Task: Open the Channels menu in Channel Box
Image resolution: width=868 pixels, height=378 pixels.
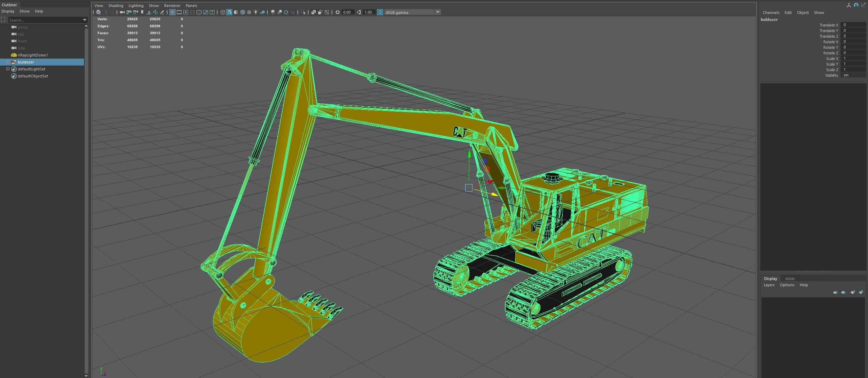Action: [771, 13]
